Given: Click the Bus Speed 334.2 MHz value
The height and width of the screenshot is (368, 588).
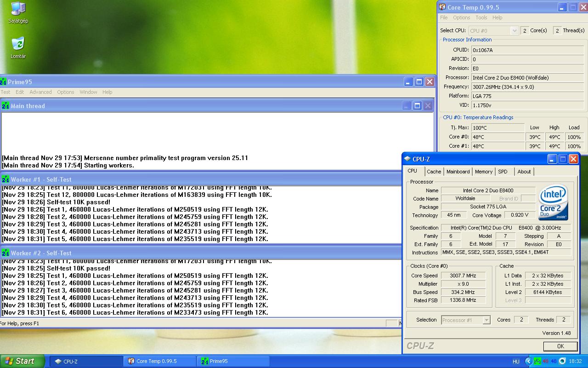Looking at the screenshot, I should tap(463, 292).
